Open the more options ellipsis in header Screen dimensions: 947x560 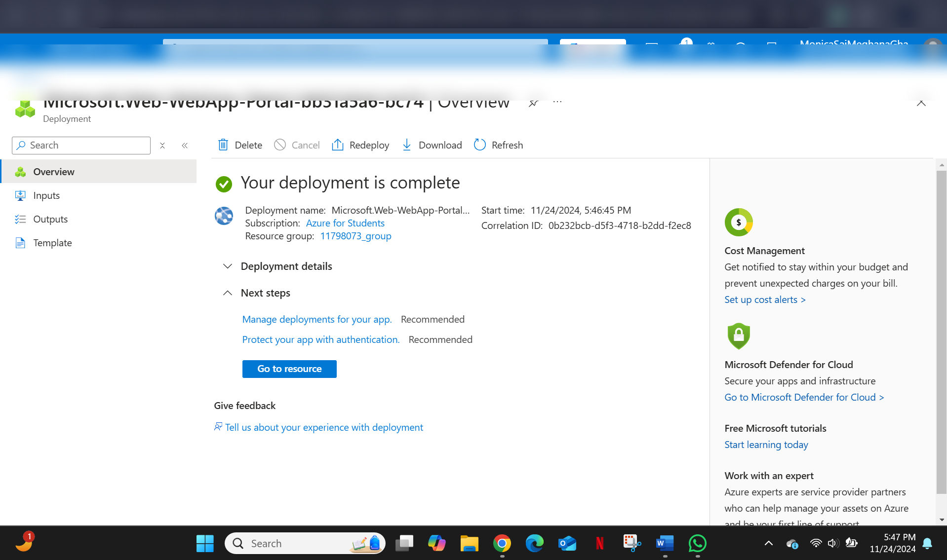(x=557, y=102)
